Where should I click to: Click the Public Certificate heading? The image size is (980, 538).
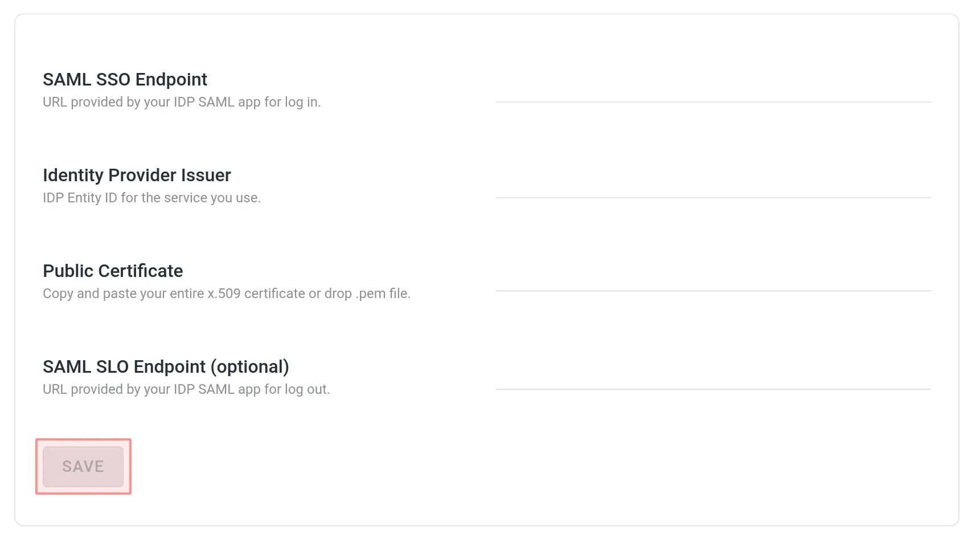(x=112, y=271)
